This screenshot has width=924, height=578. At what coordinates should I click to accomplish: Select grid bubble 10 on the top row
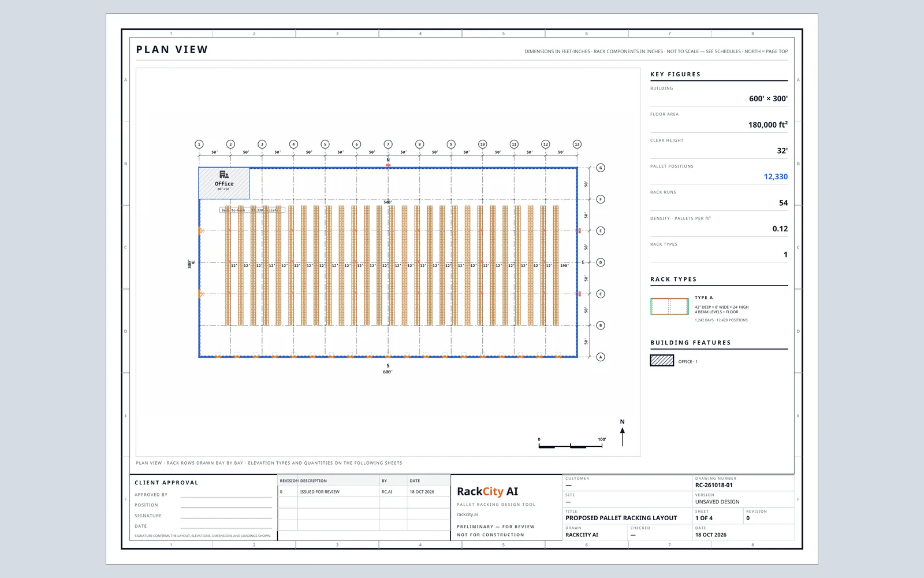482,144
